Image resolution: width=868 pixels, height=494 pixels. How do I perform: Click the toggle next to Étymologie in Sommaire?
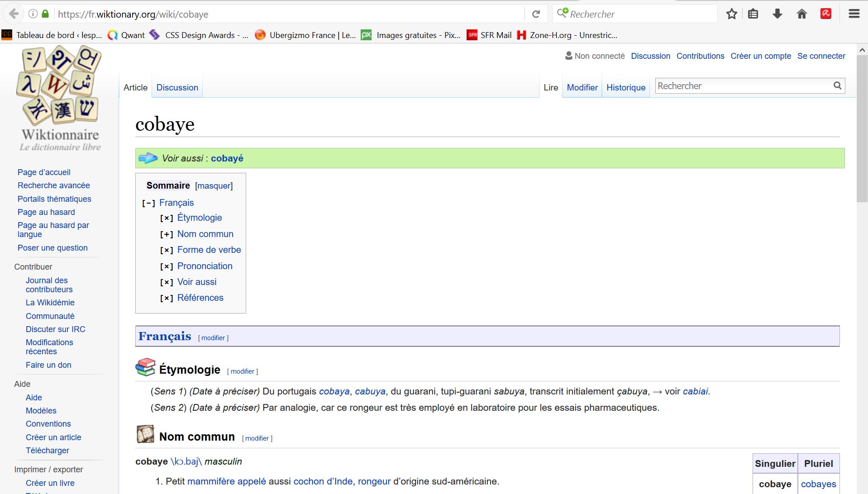click(x=167, y=218)
